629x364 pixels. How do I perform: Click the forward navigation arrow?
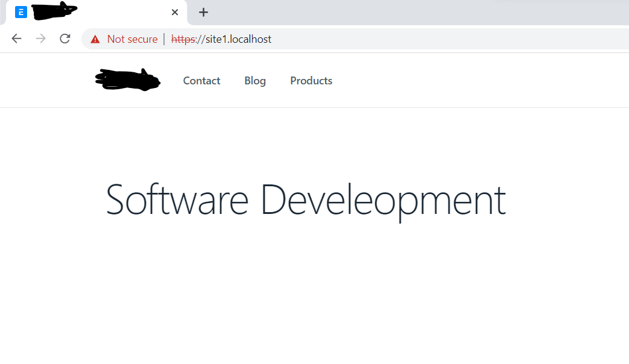[x=40, y=39]
